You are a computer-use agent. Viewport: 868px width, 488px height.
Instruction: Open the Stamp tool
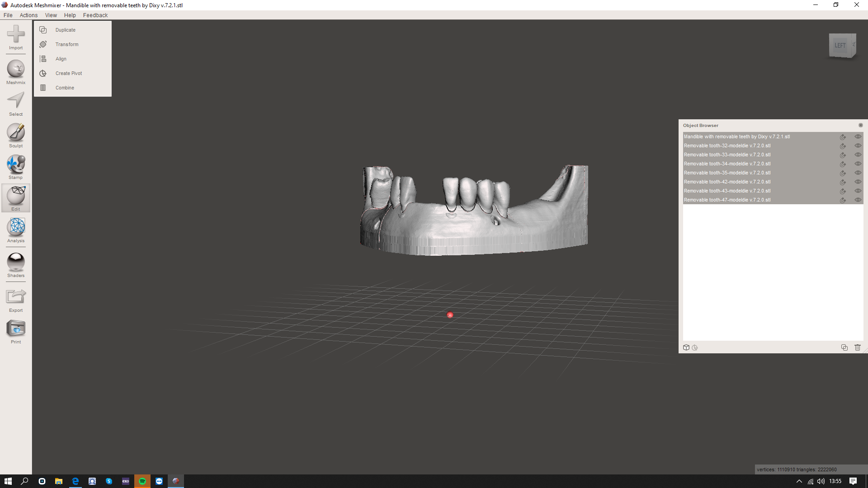15,166
